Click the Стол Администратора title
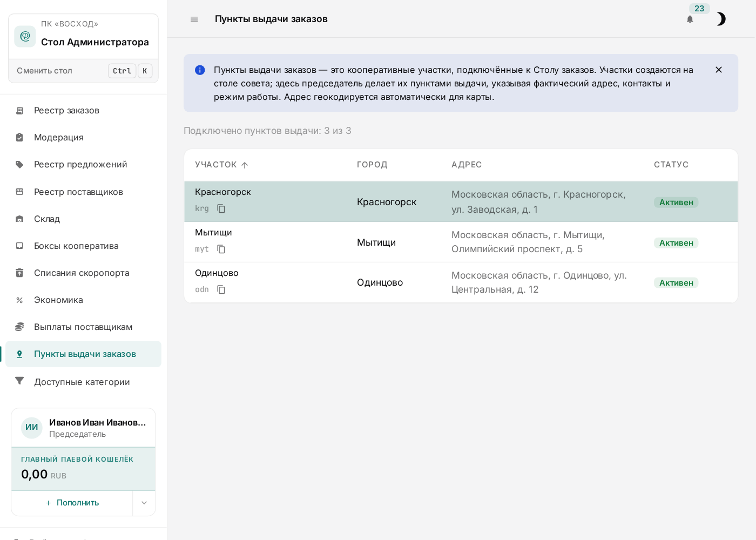756x540 pixels. point(95,42)
